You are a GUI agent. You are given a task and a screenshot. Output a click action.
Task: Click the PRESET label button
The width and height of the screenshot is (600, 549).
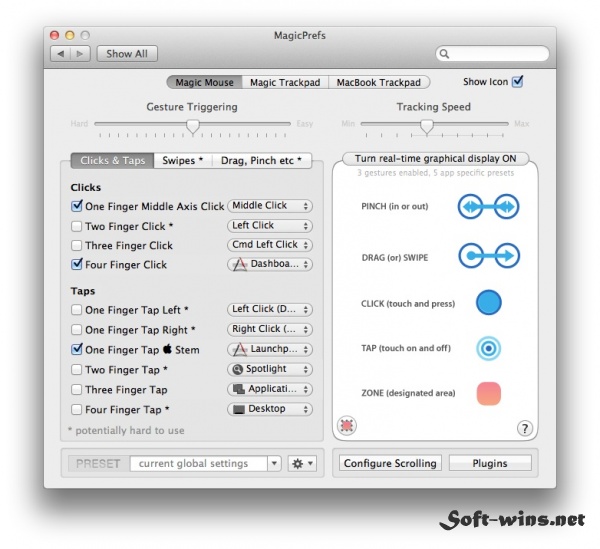click(98, 464)
